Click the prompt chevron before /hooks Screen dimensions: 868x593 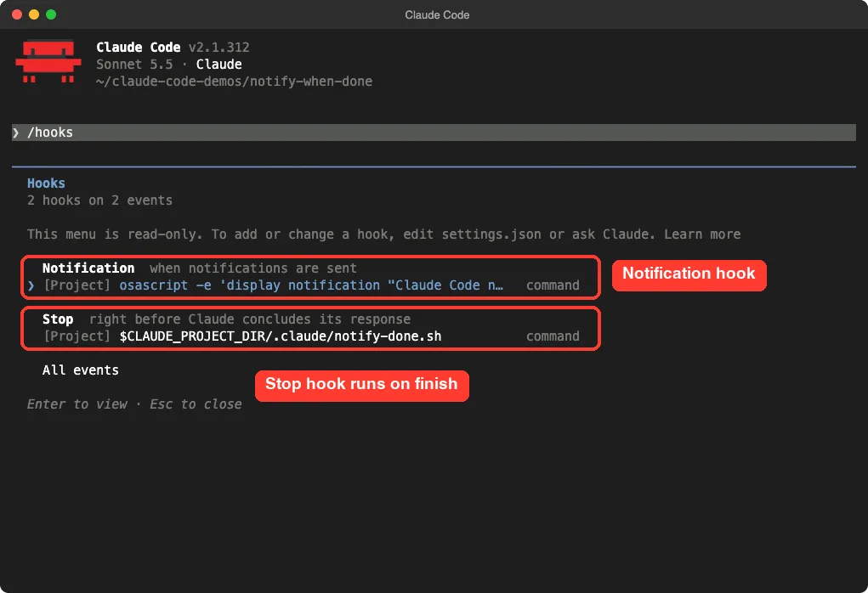coord(16,133)
